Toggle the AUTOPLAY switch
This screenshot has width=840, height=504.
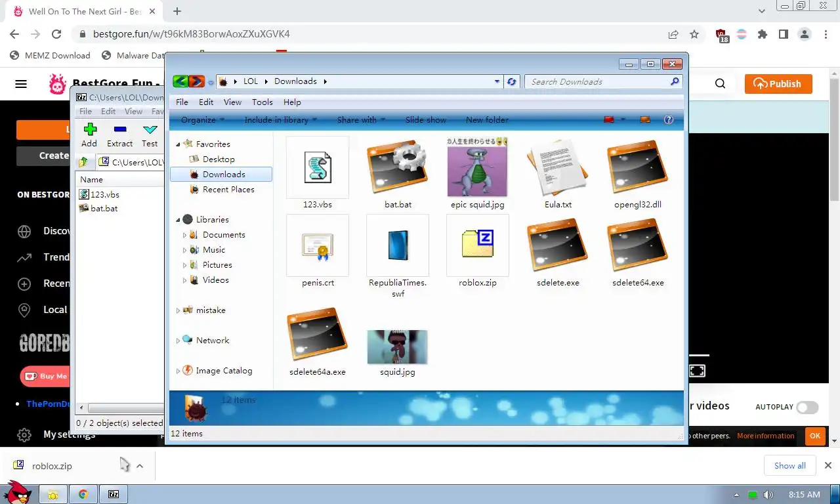pyautogui.click(x=807, y=407)
